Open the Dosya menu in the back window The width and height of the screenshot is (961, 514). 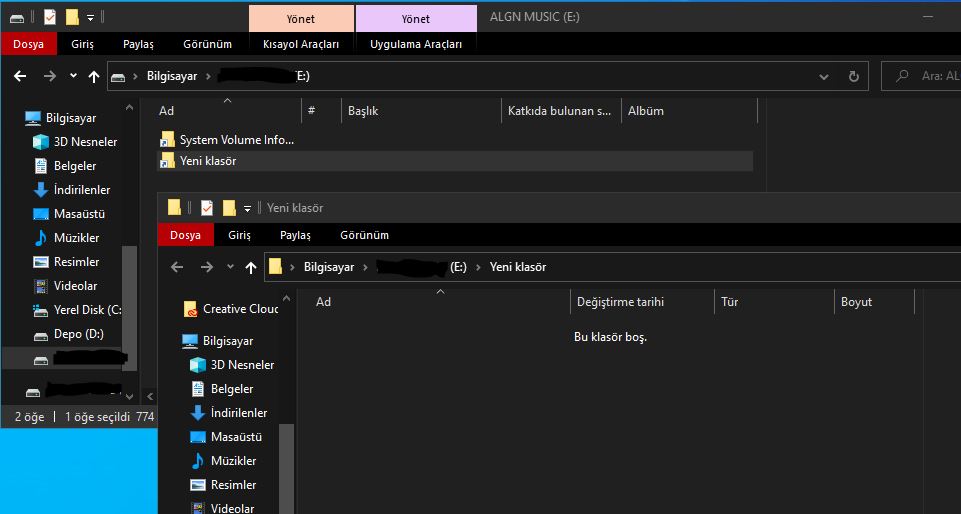[x=28, y=44]
